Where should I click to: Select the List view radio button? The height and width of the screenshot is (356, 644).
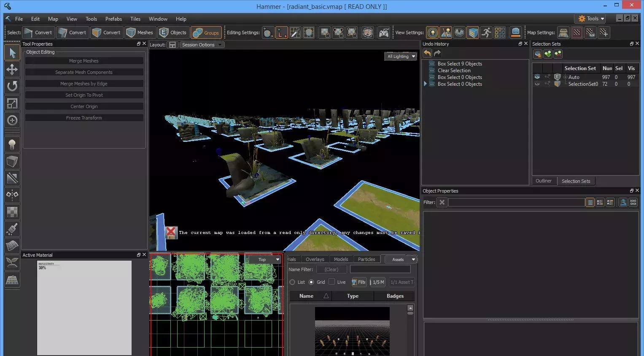click(292, 282)
